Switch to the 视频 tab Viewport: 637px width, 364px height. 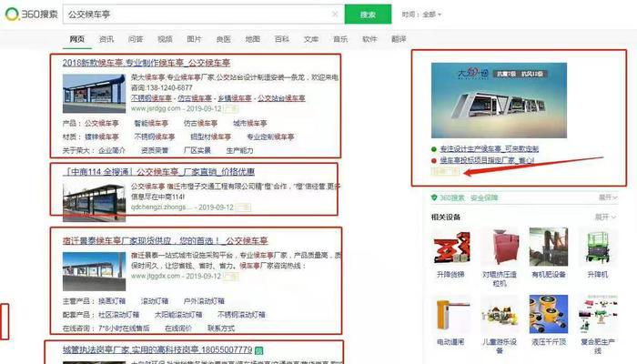(x=165, y=39)
